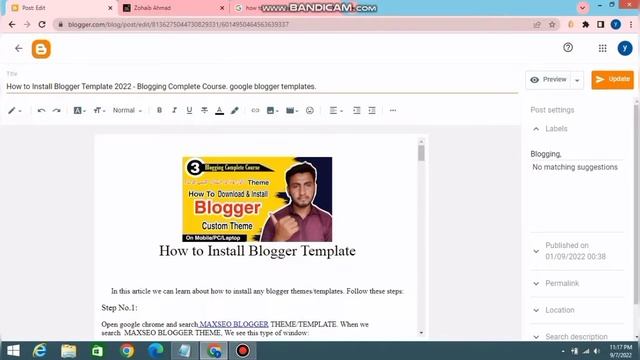Screen dimensions: 640x360
Task: Click the Preview button
Action: click(x=548, y=80)
